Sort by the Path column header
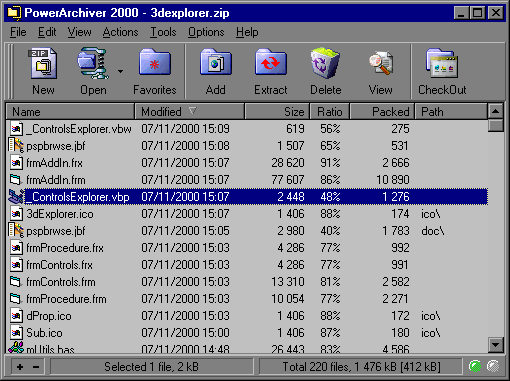Screen dimensions: 510x381 (x=451, y=112)
